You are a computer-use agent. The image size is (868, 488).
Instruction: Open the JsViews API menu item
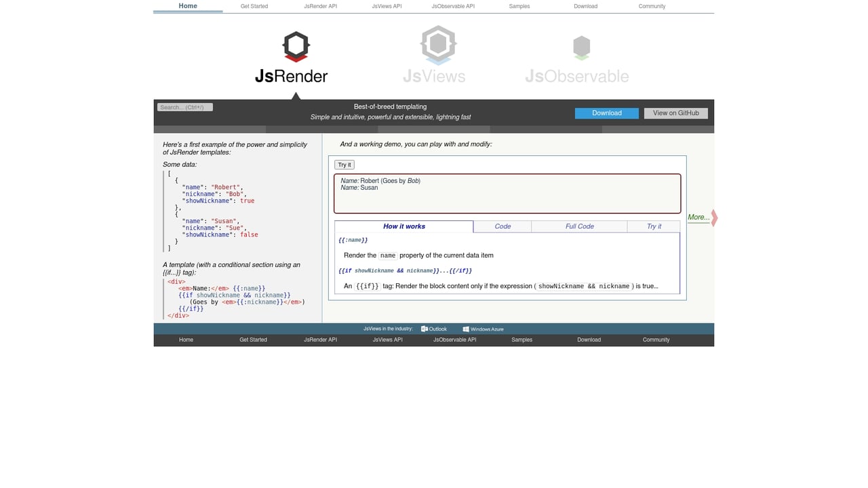[387, 6]
